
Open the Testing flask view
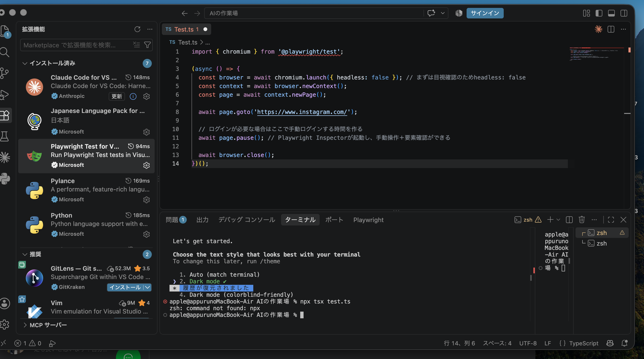click(x=5, y=136)
